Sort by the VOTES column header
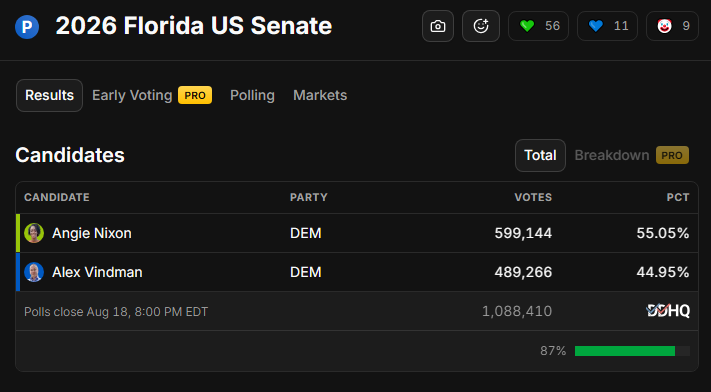711x392 pixels. [533, 197]
